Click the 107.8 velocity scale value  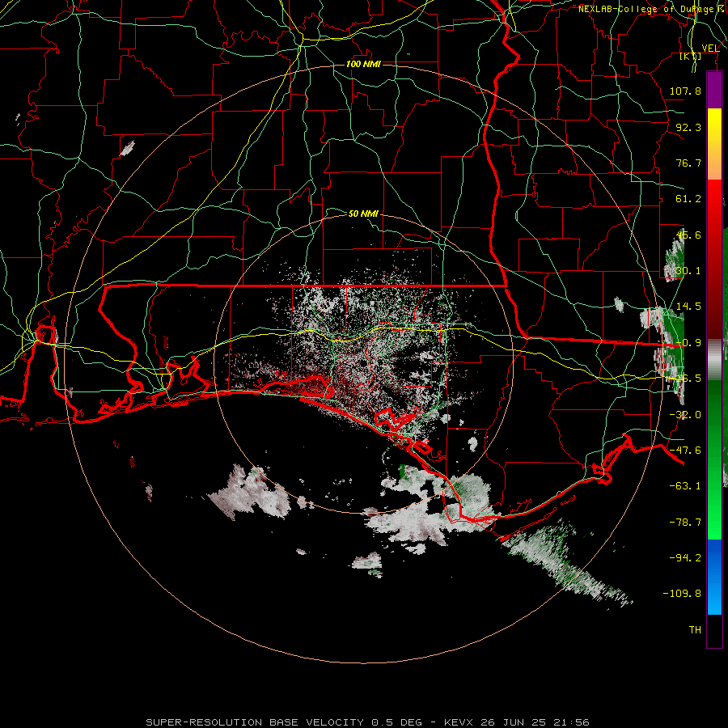coord(685,91)
